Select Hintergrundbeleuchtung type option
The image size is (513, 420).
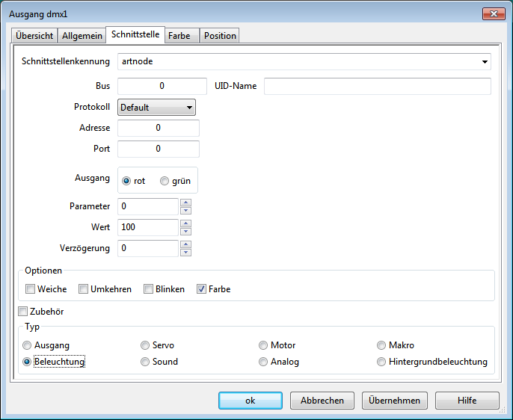pyautogui.click(x=382, y=362)
